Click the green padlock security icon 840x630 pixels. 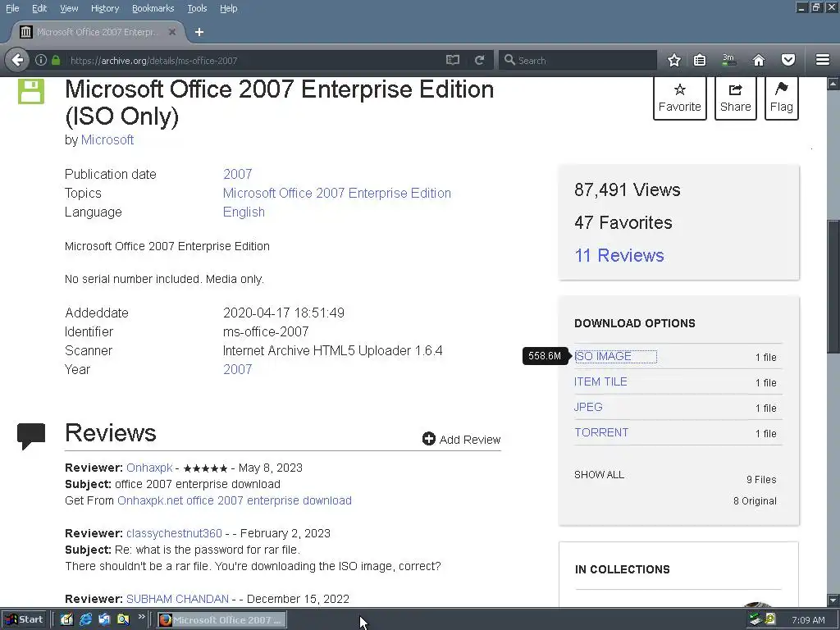pos(56,60)
